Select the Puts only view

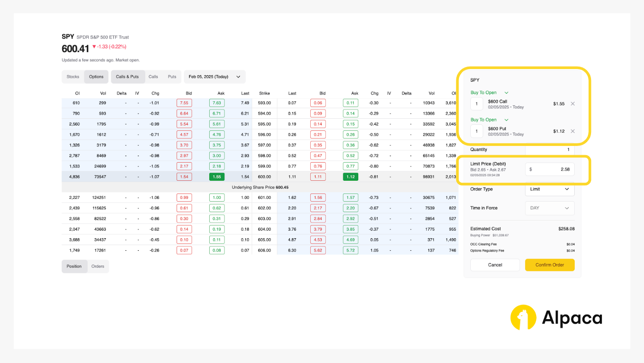pos(172,77)
